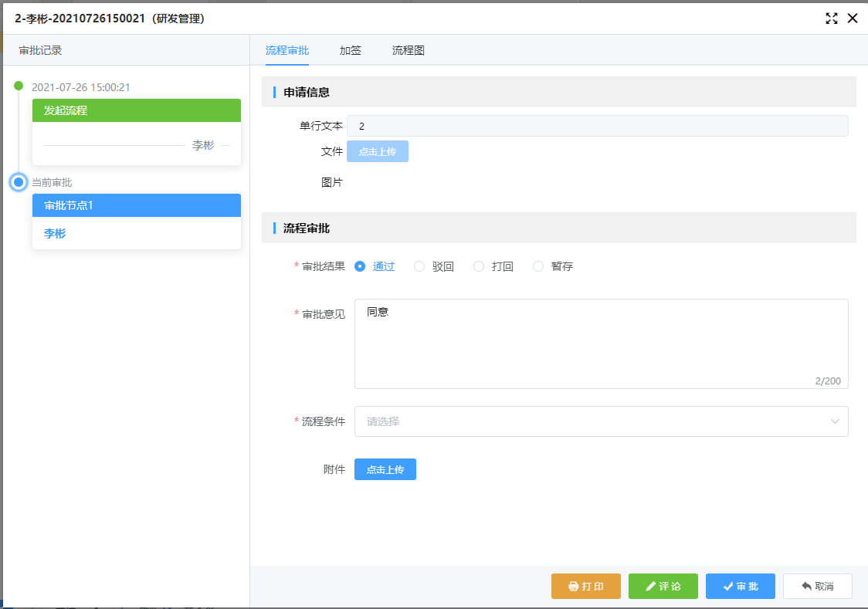Screen dimensions: 868x609
Task: Click the 取消 cancel button
Action: (818, 587)
